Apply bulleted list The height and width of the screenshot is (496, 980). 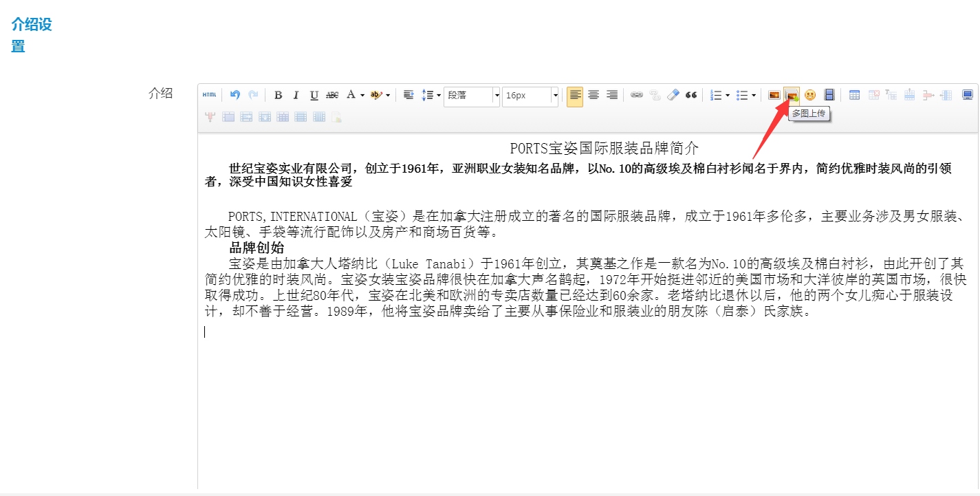[742, 95]
